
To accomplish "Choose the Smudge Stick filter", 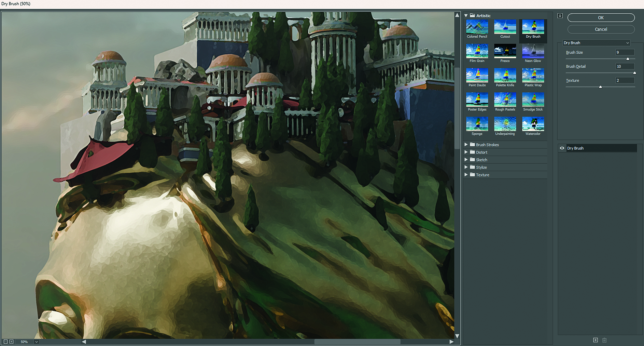I will (x=533, y=100).
